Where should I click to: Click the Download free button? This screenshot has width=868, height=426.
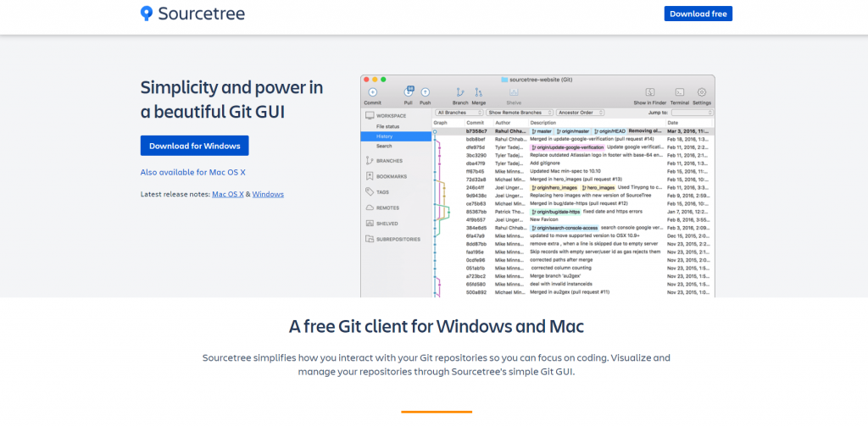(698, 14)
